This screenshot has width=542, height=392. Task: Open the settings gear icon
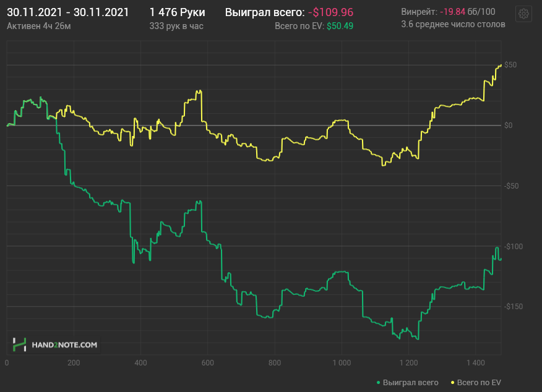point(523,14)
